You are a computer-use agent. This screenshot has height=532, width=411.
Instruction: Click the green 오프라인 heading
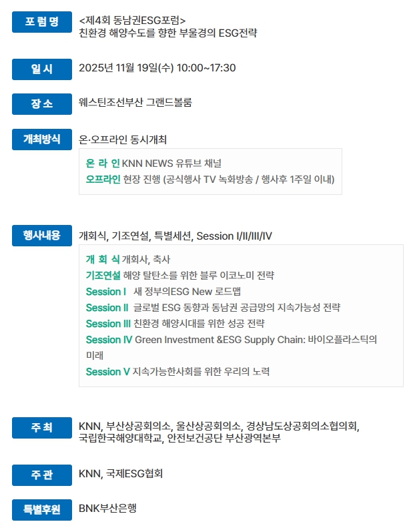pos(103,180)
